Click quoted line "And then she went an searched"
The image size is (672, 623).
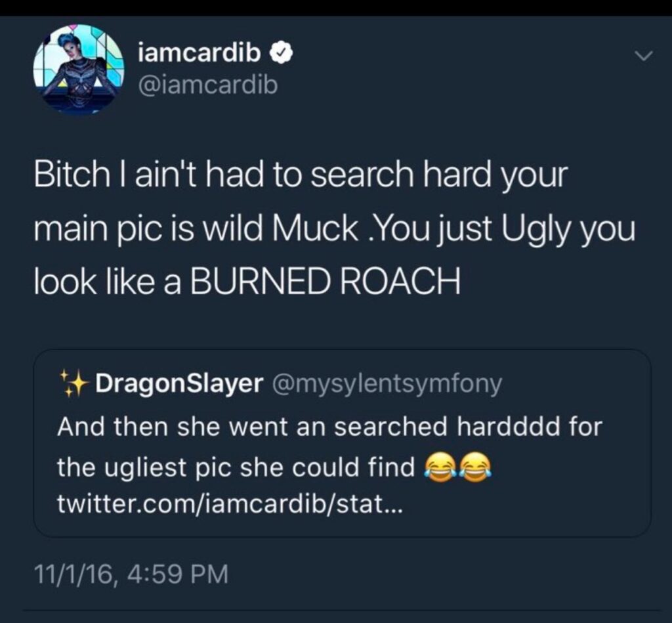[330, 427]
